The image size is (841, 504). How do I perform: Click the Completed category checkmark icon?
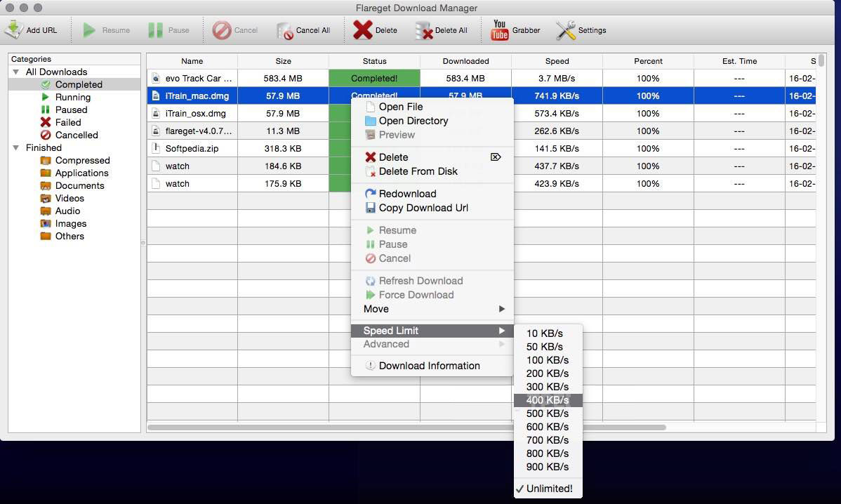pos(46,84)
